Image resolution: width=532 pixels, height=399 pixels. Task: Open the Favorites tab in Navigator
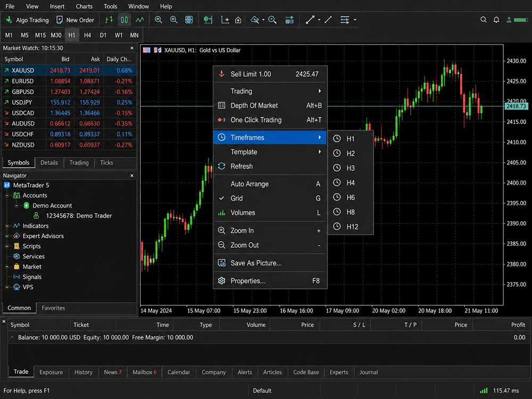[53, 308]
